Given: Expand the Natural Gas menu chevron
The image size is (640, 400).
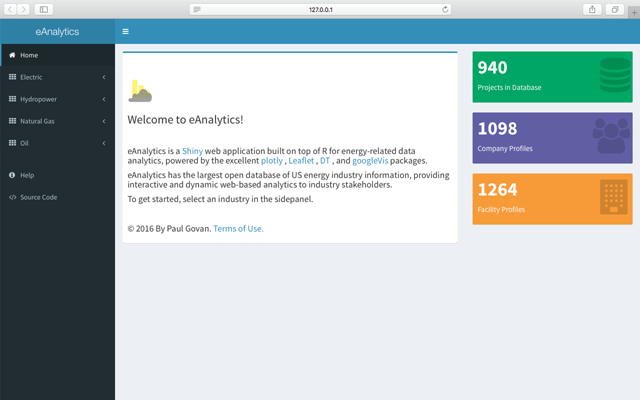Looking at the screenshot, I should (x=104, y=121).
